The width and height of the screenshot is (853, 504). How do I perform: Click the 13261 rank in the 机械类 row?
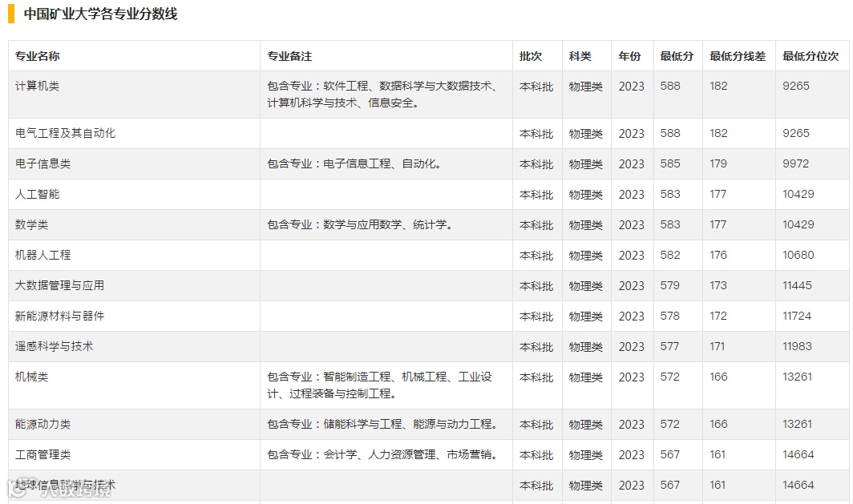(798, 377)
